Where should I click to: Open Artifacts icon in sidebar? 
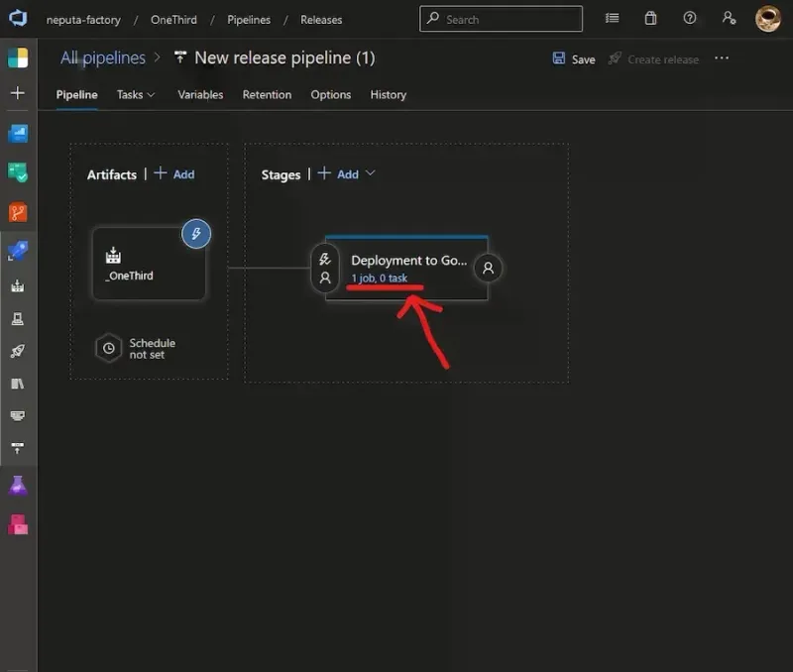pos(18,524)
